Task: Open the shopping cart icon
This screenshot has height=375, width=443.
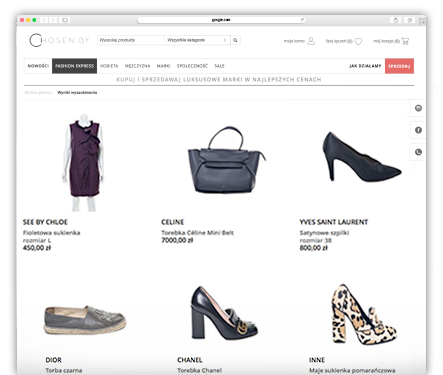Action: pos(405,41)
